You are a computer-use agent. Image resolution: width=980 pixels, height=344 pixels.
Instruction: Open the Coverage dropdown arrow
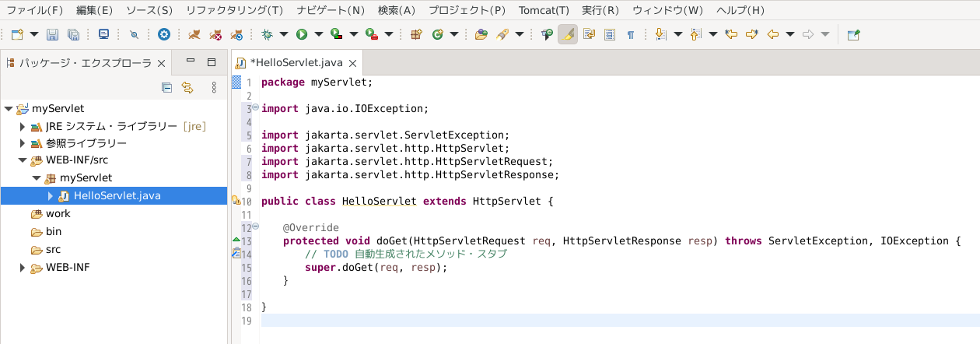coord(353,34)
